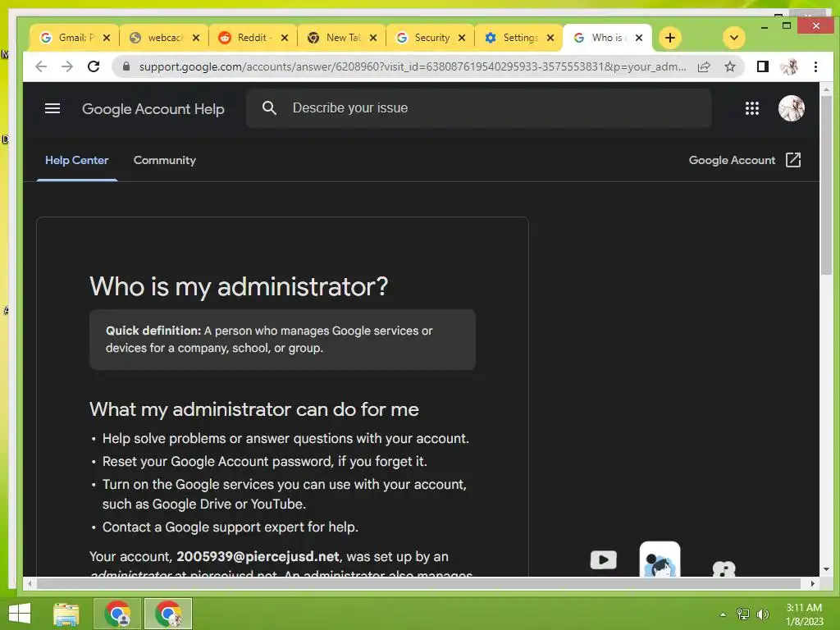Go back to previous page
The image size is (840, 630).
pyautogui.click(x=41, y=66)
